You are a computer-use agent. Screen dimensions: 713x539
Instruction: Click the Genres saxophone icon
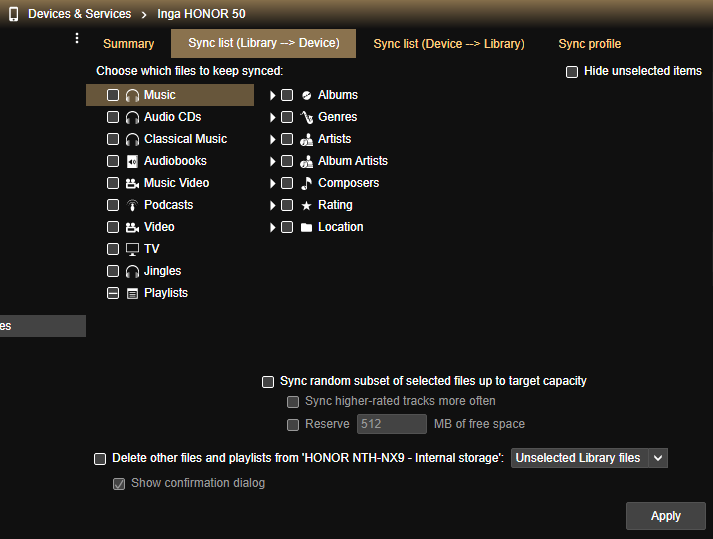coord(306,117)
